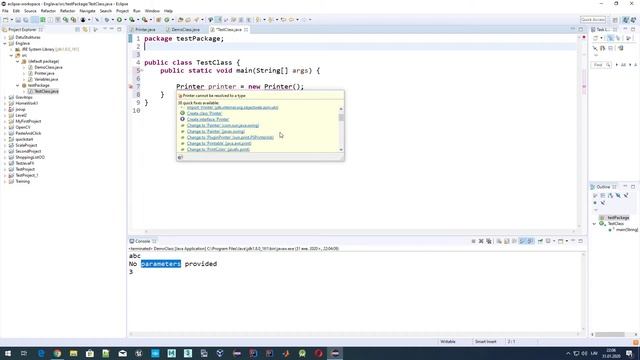
Task: Click the Quick Access input field
Action: [x=593, y=20]
